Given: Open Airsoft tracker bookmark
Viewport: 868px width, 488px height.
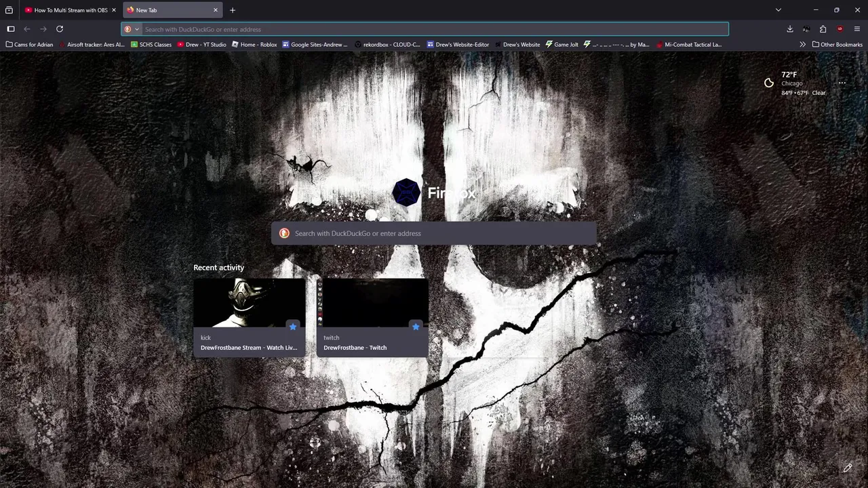Looking at the screenshot, I should coord(92,45).
